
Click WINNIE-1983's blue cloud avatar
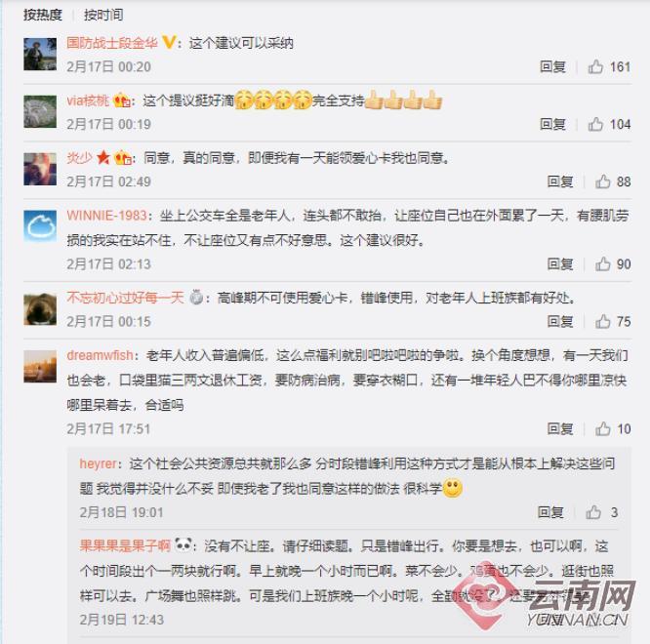[x=40, y=226]
